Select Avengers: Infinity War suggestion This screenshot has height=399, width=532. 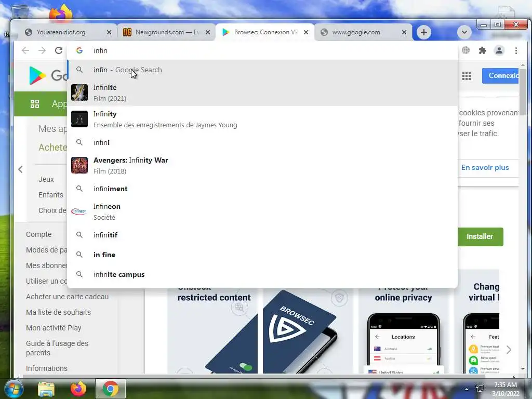pos(262,165)
